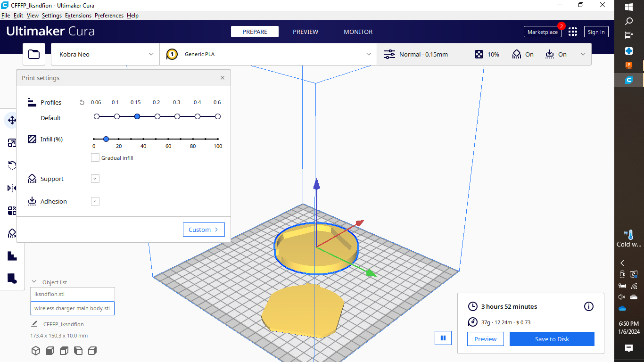Switch to right side view icon
Screen dimensions: 644x362
92,351
